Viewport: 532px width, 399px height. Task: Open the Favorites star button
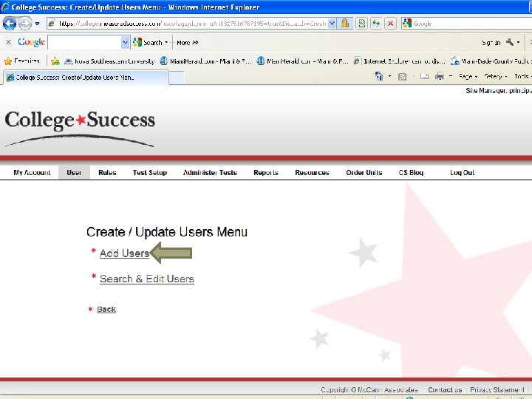[x=22, y=61]
